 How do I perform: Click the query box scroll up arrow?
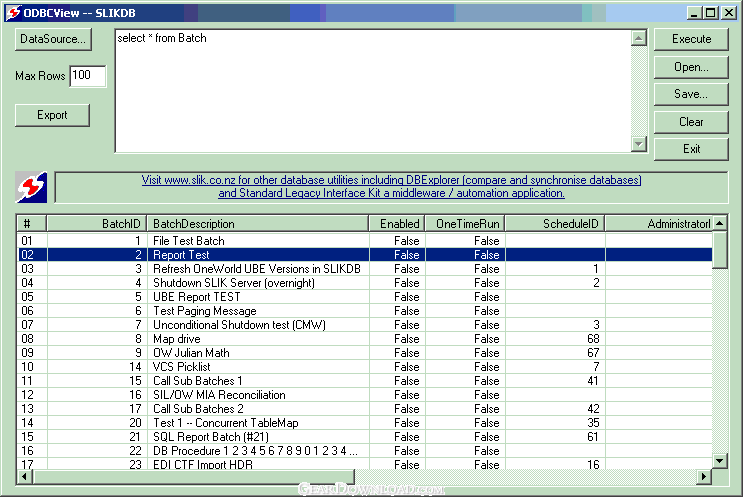tap(639, 38)
